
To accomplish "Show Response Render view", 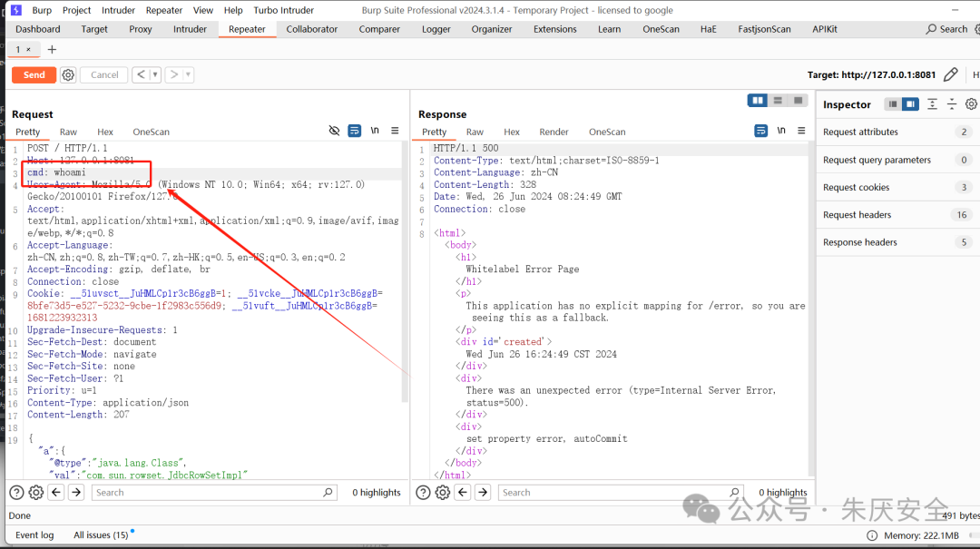I will 554,132.
